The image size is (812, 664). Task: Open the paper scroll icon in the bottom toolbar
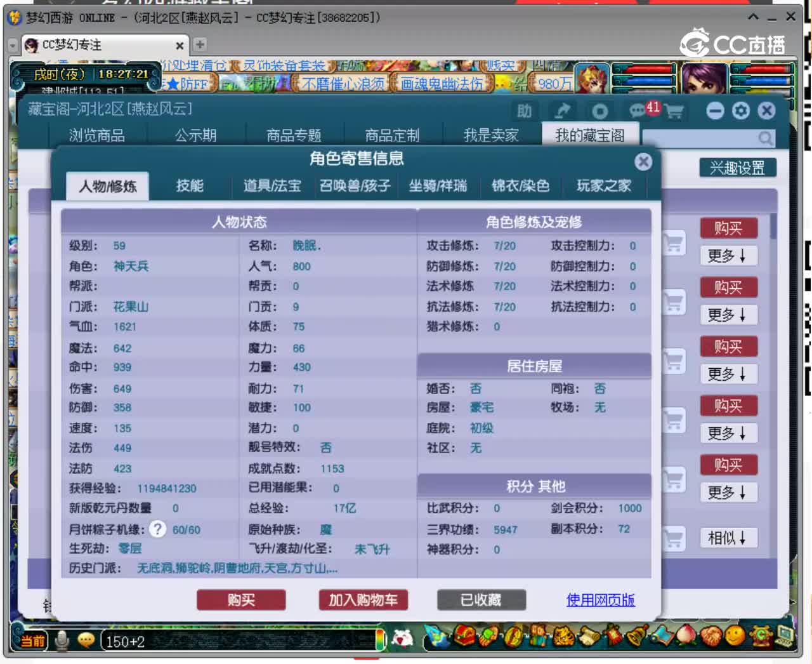pos(588,635)
